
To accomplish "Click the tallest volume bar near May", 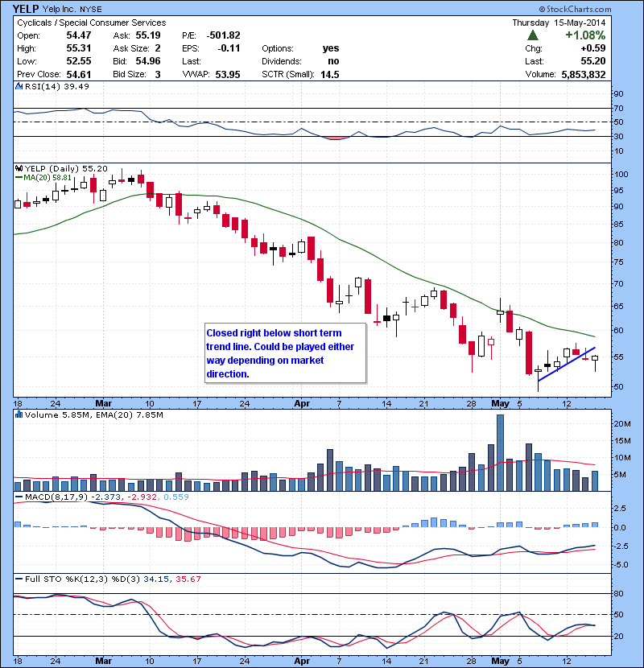I will pos(501,452).
